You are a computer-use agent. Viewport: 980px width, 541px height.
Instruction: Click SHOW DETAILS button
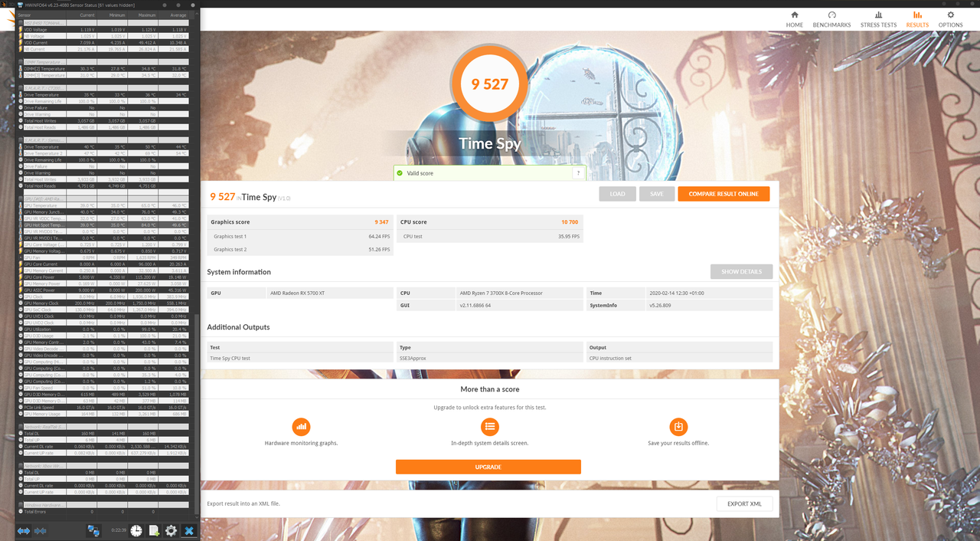[741, 272]
